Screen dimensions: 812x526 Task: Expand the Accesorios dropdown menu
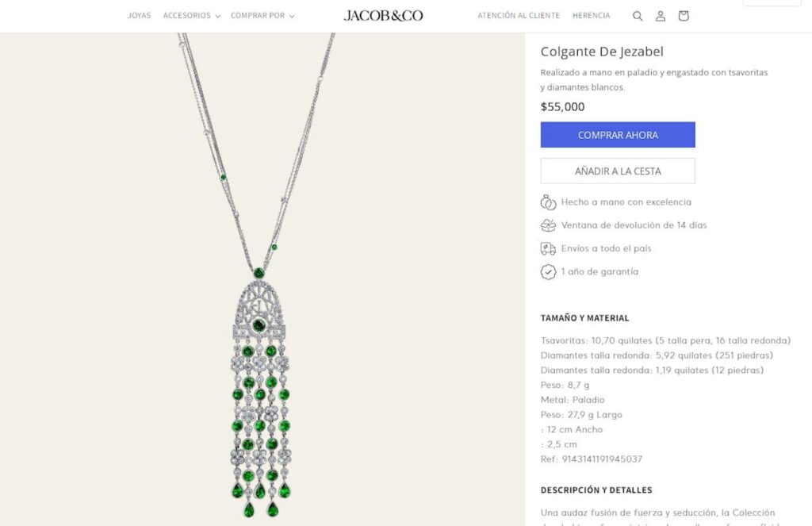[191, 16]
